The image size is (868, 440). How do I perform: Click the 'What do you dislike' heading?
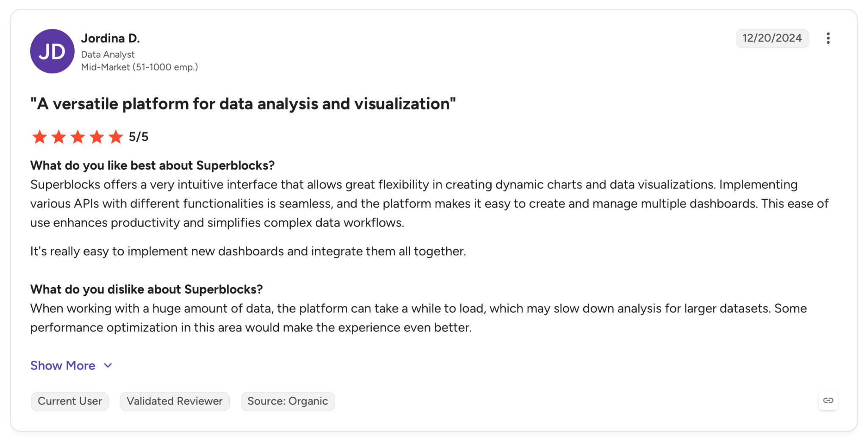(x=147, y=289)
